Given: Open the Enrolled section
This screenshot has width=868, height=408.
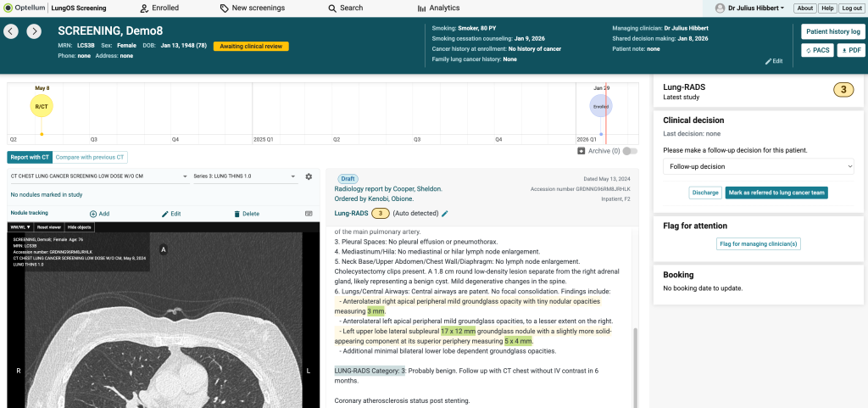Looking at the screenshot, I should (x=159, y=8).
